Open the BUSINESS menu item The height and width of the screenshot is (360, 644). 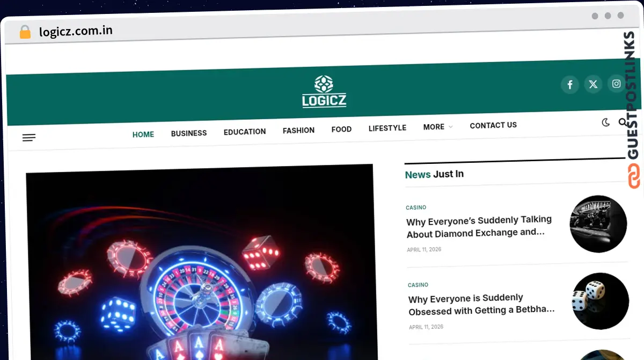(189, 133)
